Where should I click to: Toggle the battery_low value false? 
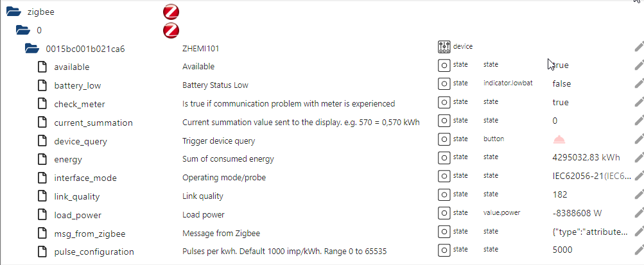coord(561,84)
